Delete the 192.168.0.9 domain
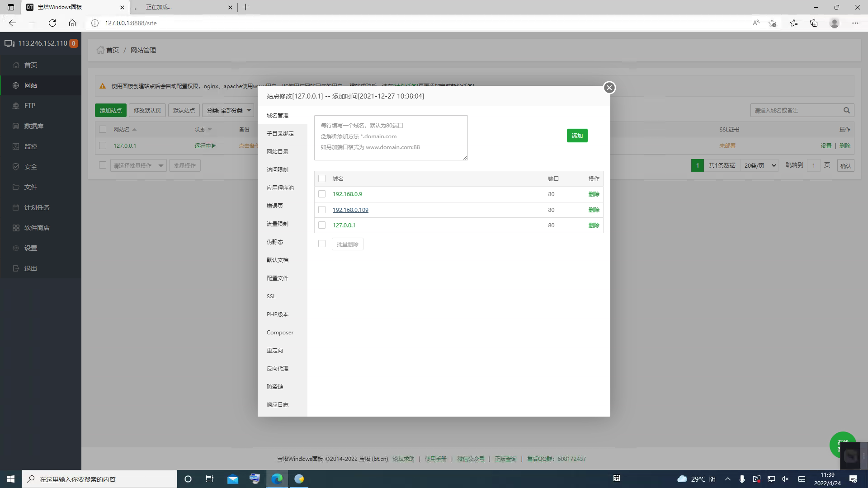The height and width of the screenshot is (488, 868). point(594,194)
